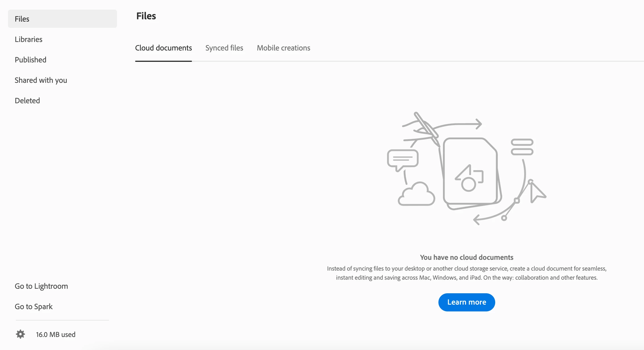Open the Mobile creations tab
Screen dimensions: 644x350
(x=283, y=48)
